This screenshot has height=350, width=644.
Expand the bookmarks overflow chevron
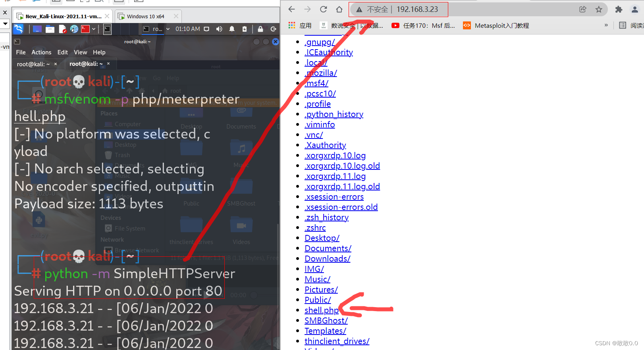coord(606,25)
